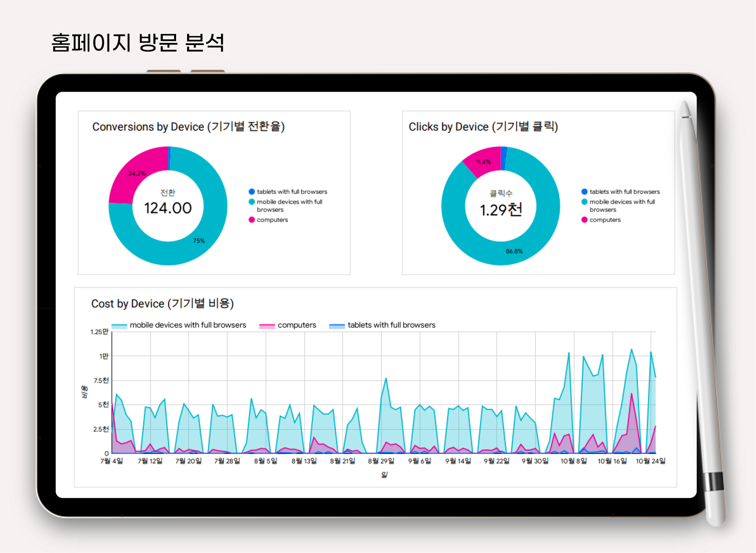The width and height of the screenshot is (756, 553).
Task: Click the 10월 16일 x-axis date label
Action: pos(612,461)
